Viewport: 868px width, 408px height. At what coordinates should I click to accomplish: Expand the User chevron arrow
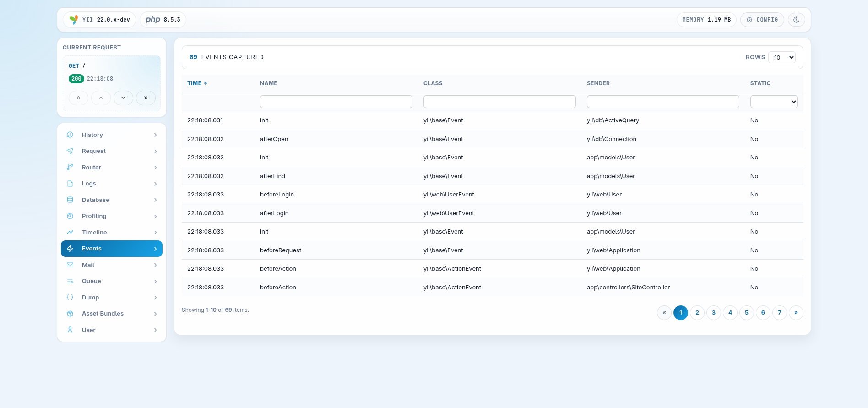pos(156,330)
